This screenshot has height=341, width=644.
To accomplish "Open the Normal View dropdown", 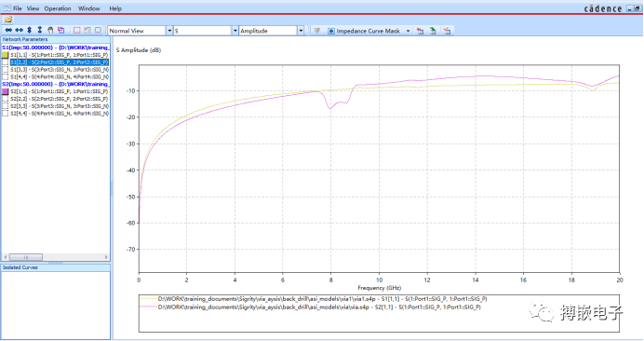I will (x=140, y=31).
